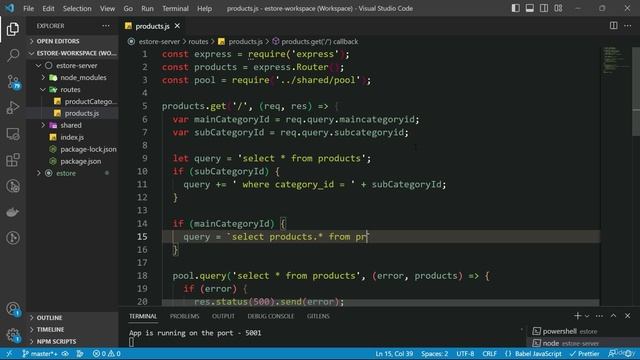Open the Edit menu

click(x=48, y=8)
